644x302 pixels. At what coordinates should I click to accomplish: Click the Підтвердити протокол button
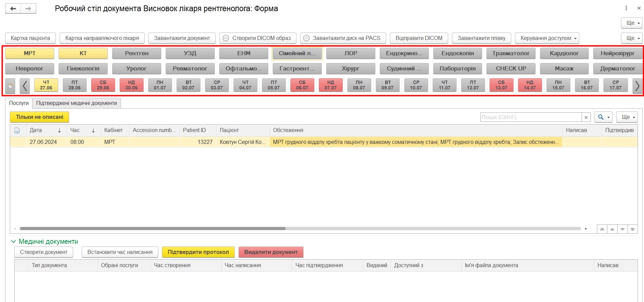pos(198,252)
